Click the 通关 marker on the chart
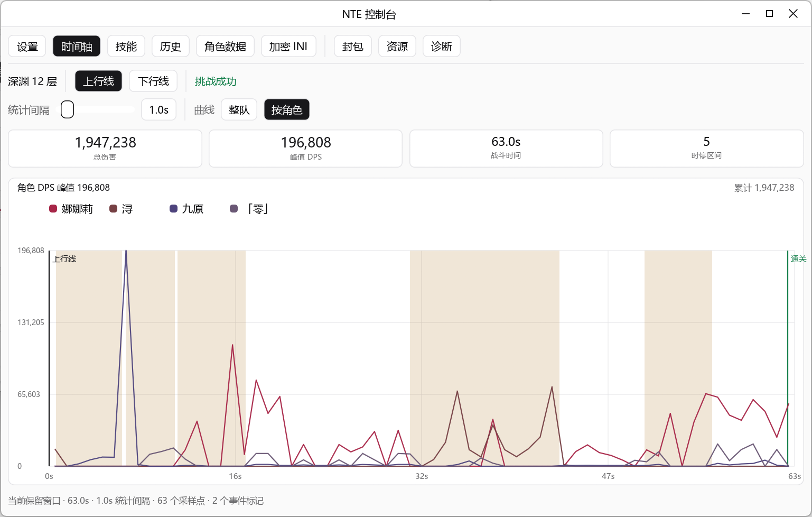Image resolution: width=812 pixels, height=517 pixels. [798, 258]
